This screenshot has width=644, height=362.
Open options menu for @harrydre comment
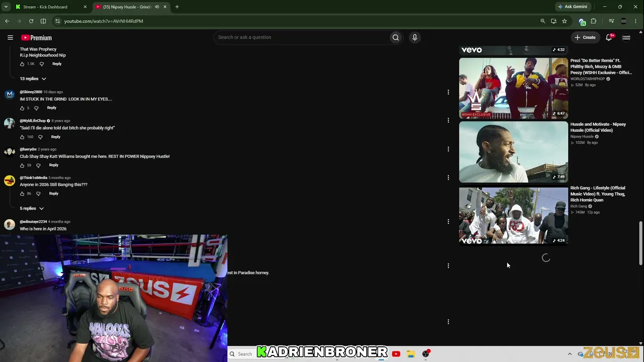coord(448,149)
